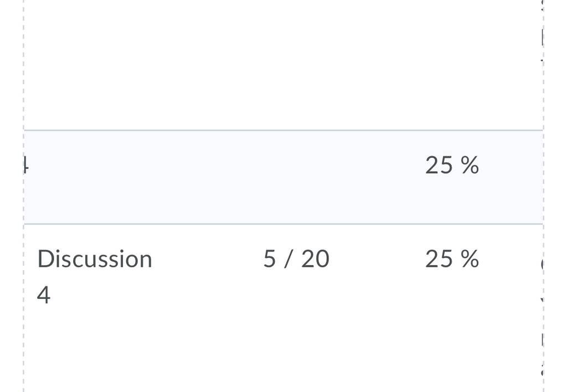The width and height of the screenshot is (567, 392).
Task: Select the 25 % value in highlighted category row
Action: [x=452, y=165]
